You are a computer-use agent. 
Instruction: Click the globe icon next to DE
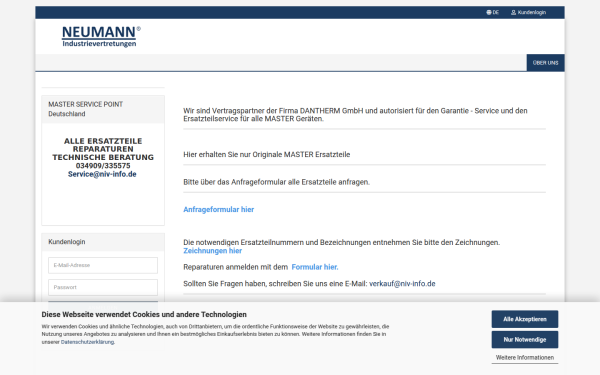(489, 12)
